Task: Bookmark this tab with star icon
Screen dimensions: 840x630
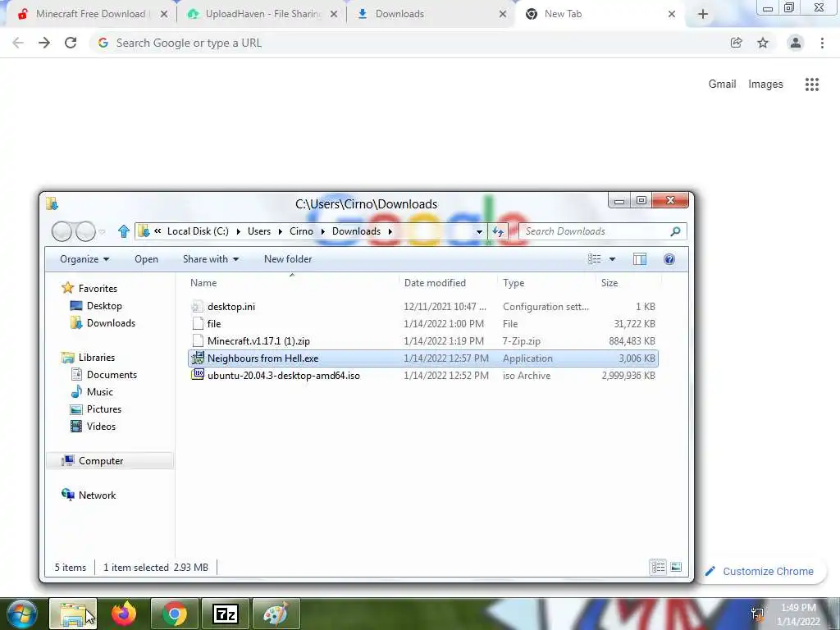Action: click(x=763, y=43)
